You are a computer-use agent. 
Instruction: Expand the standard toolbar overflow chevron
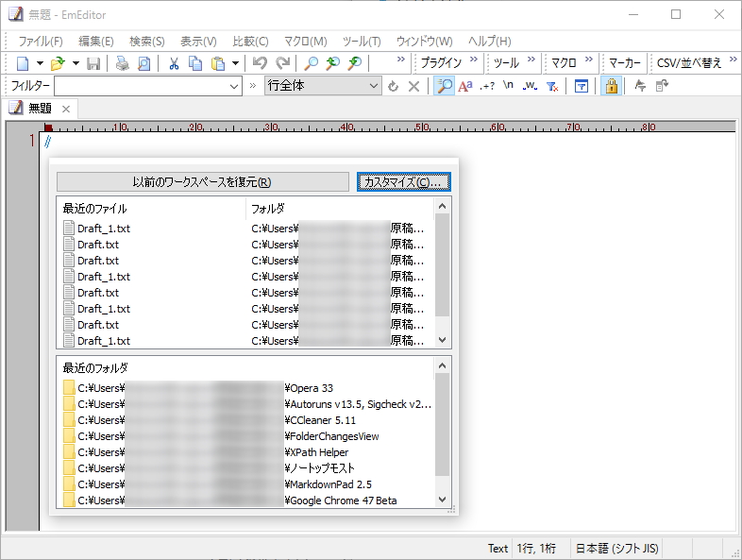(401, 59)
